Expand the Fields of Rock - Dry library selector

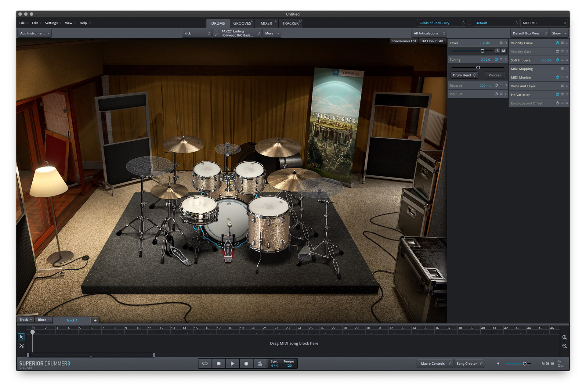[441, 23]
